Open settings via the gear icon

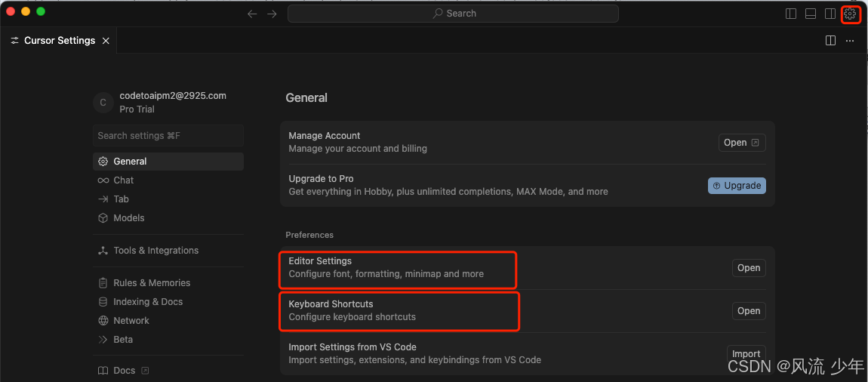pyautogui.click(x=850, y=14)
